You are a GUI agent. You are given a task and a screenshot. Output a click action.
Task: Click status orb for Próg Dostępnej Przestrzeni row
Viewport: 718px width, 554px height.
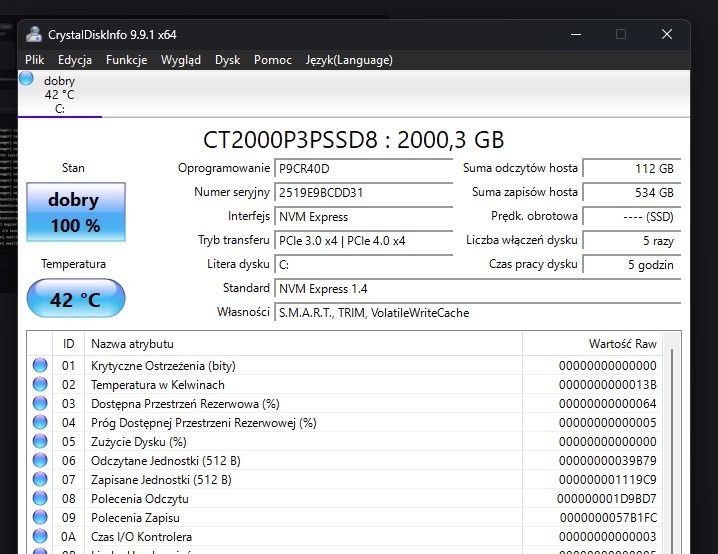point(40,422)
